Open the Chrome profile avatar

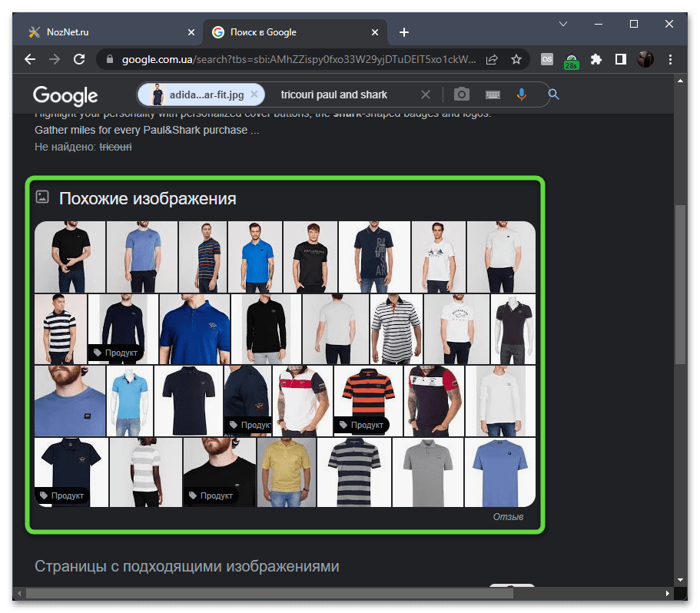(645, 59)
